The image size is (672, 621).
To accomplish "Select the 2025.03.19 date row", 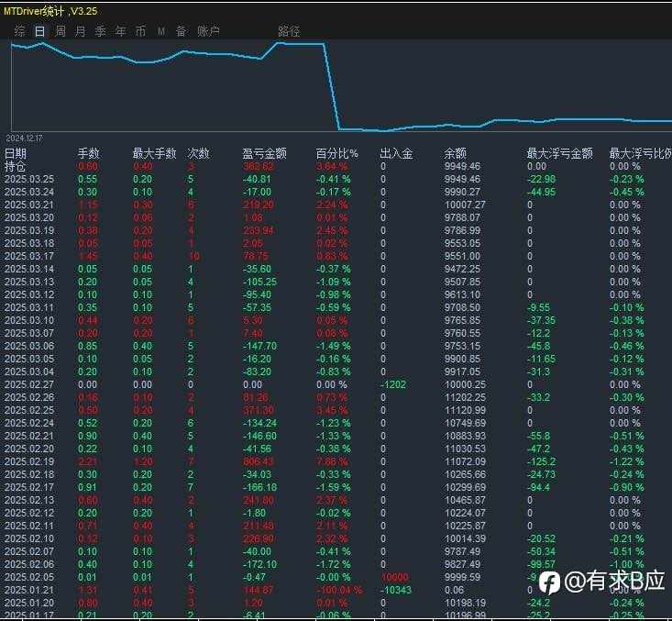I will pos(336,230).
